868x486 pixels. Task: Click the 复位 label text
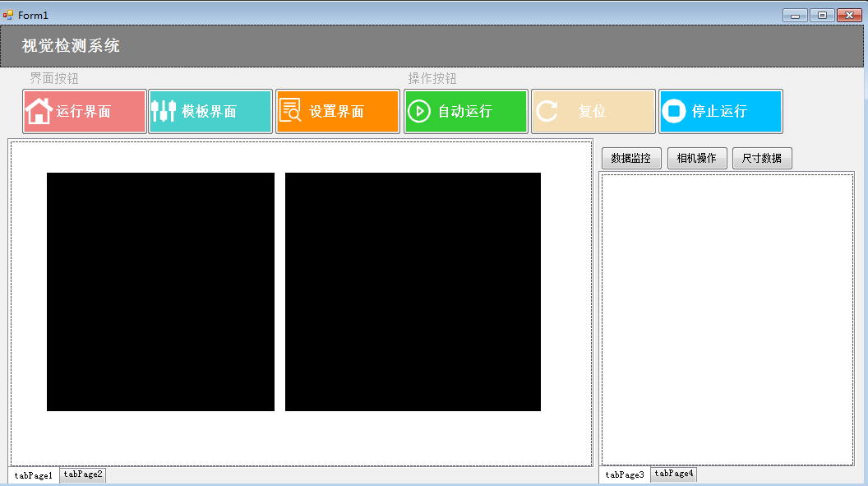click(592, 111)
